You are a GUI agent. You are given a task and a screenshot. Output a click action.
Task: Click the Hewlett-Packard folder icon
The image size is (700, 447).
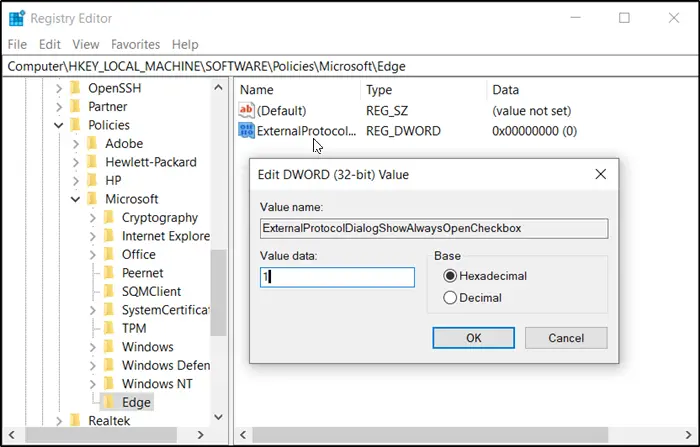point(92,162)
